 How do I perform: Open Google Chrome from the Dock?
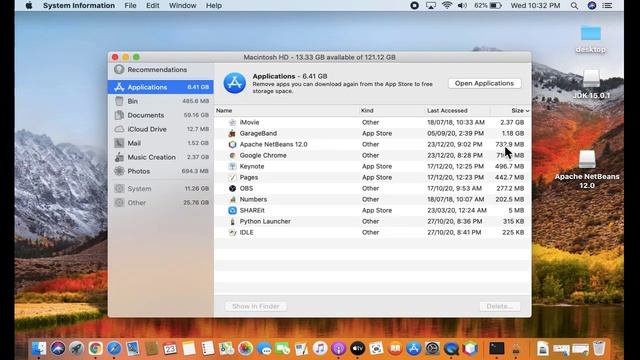pyautogui.click(x=96, y=349)
